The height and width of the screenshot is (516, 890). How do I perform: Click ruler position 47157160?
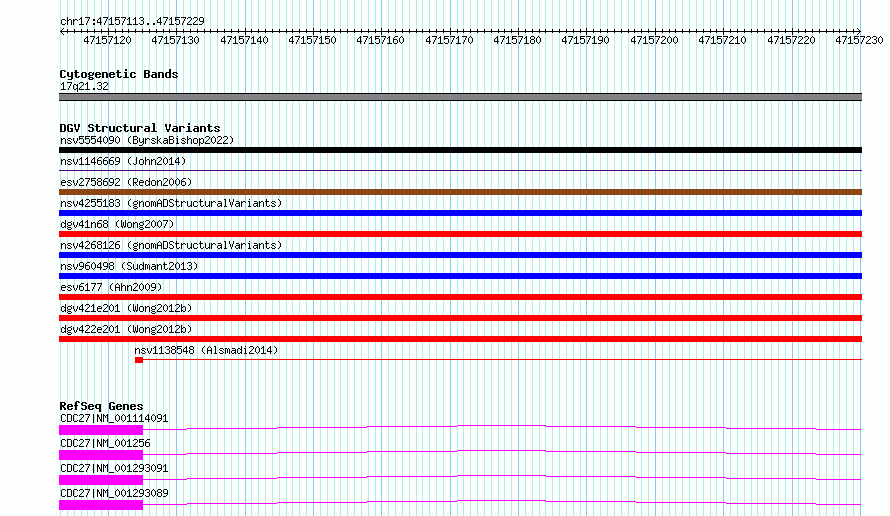click(380, 40)
